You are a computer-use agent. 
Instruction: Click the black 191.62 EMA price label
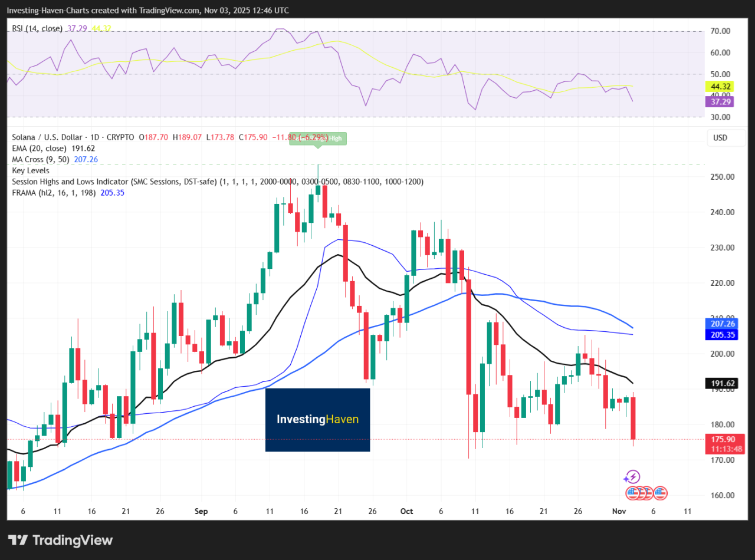pyautogui.click(x=722, y=384)
